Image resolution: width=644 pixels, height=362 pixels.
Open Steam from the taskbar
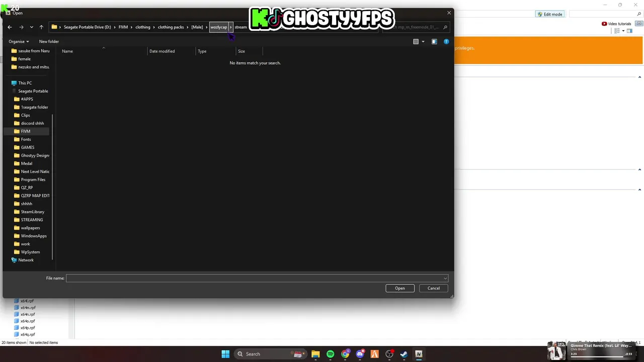pyautogui.click(x=404, y=354)
